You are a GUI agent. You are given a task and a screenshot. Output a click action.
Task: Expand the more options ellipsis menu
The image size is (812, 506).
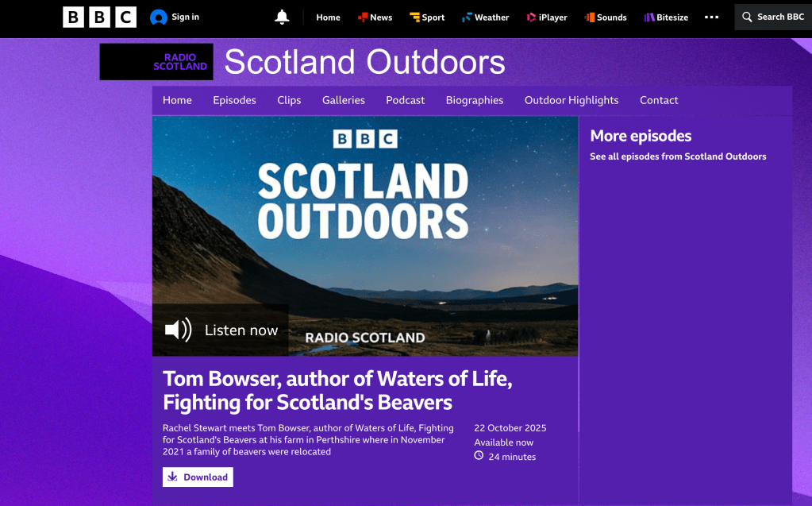[711, 17]
